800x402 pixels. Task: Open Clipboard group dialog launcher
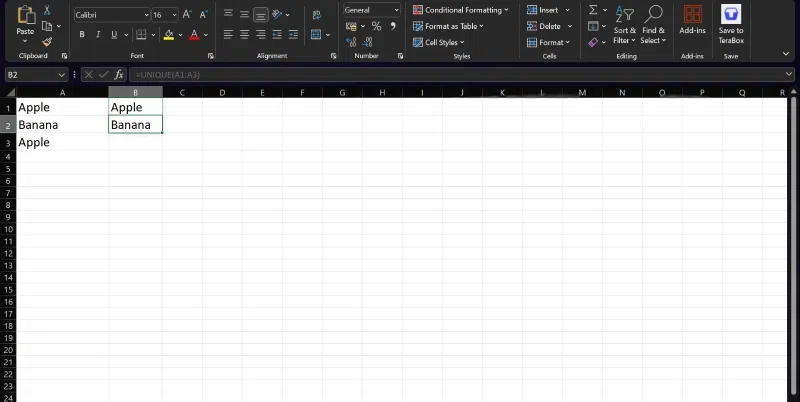pyautogui.click(x=65, y=56)
